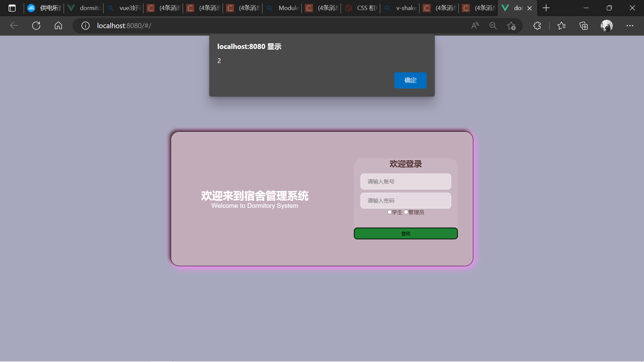Open Collections in the toolbar
Image resolution: width=644 pixels, height=362 pixels.
pos(584,25)
